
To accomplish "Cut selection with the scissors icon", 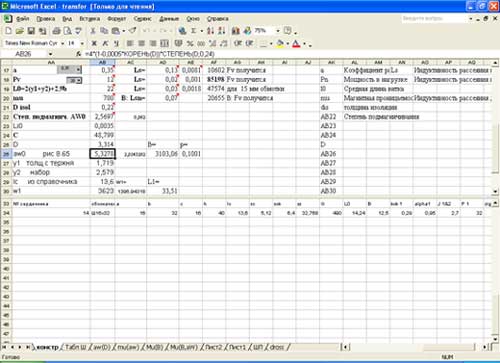I will pyautogui.click(x=93, y=31).
